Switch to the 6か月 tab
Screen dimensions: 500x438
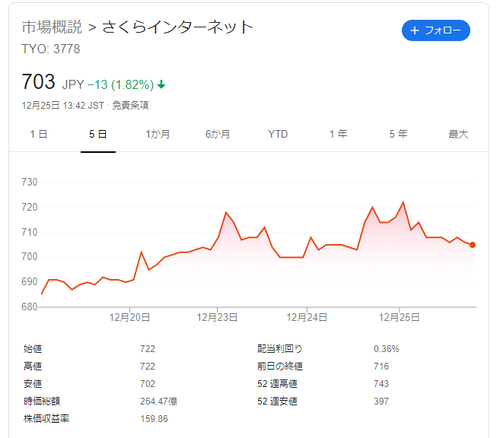click(x=217, y=134)
